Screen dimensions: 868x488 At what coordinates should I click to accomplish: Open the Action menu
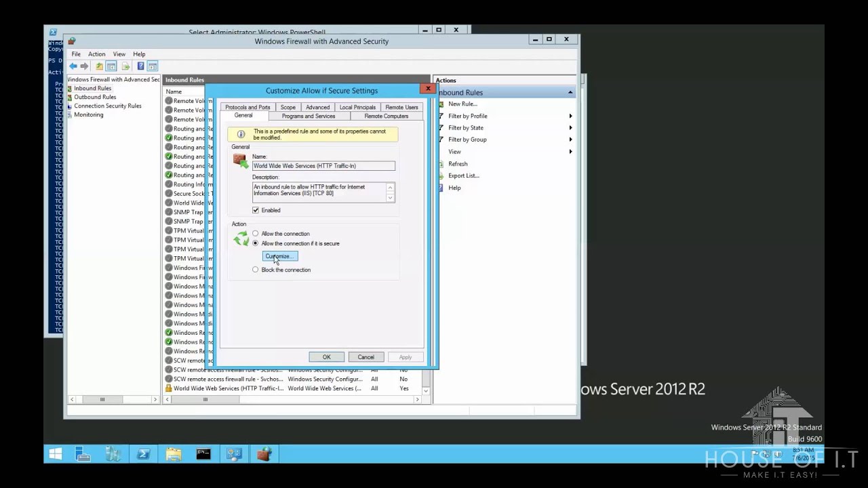coord(96,54)
